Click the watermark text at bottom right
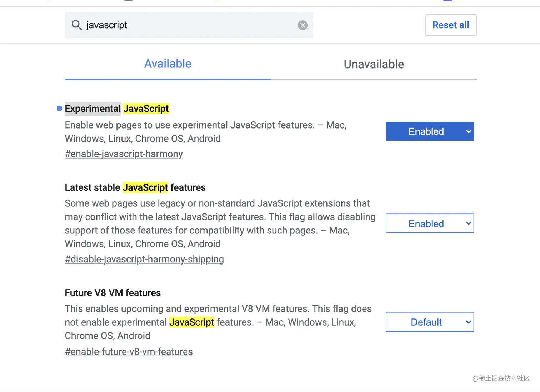The width and height of the screenshot is (540, 392). 501,378
